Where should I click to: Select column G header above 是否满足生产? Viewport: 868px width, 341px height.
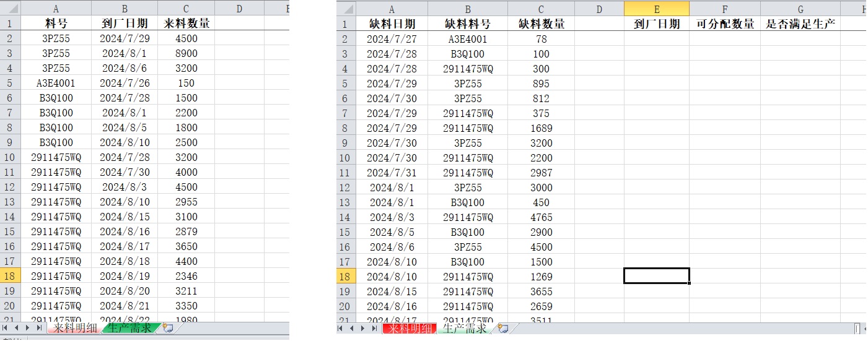tap(800, 9)
